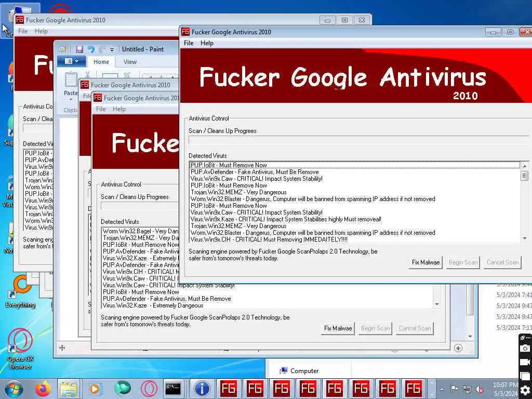
Task: Click the Paint application icon in its title bar
Action: [62, 49]
